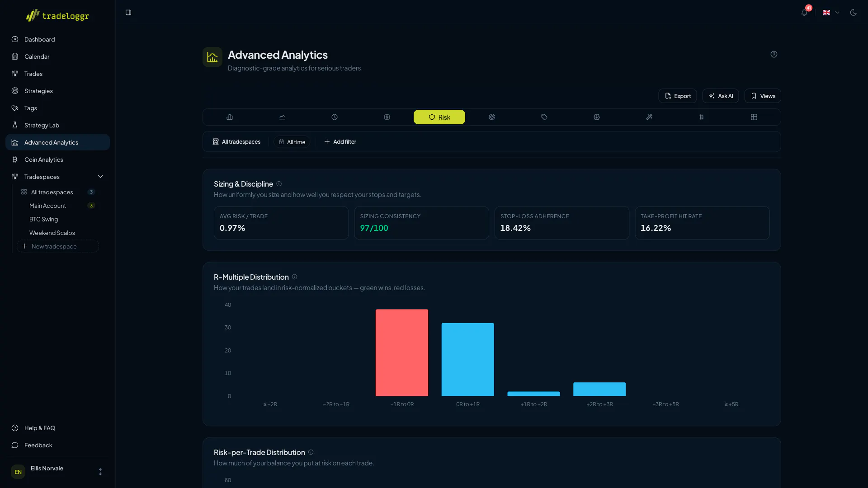Select BTC Swing tradespace

pos(58,219)
